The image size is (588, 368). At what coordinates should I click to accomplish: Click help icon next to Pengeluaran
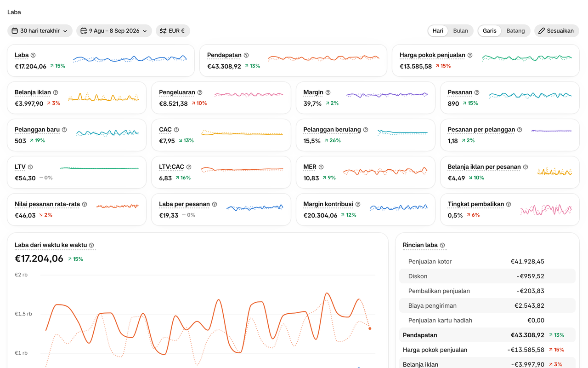click(x=200, y=92)
